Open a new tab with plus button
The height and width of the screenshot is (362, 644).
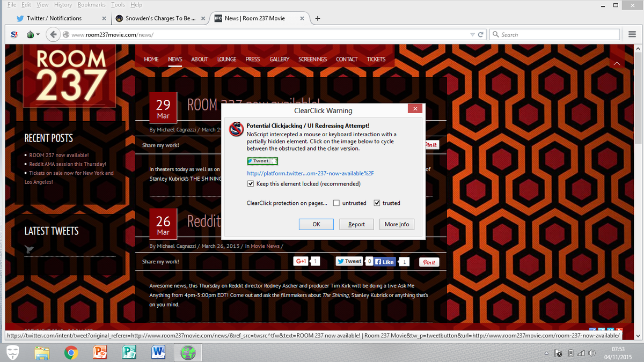(x=318, y=18)
